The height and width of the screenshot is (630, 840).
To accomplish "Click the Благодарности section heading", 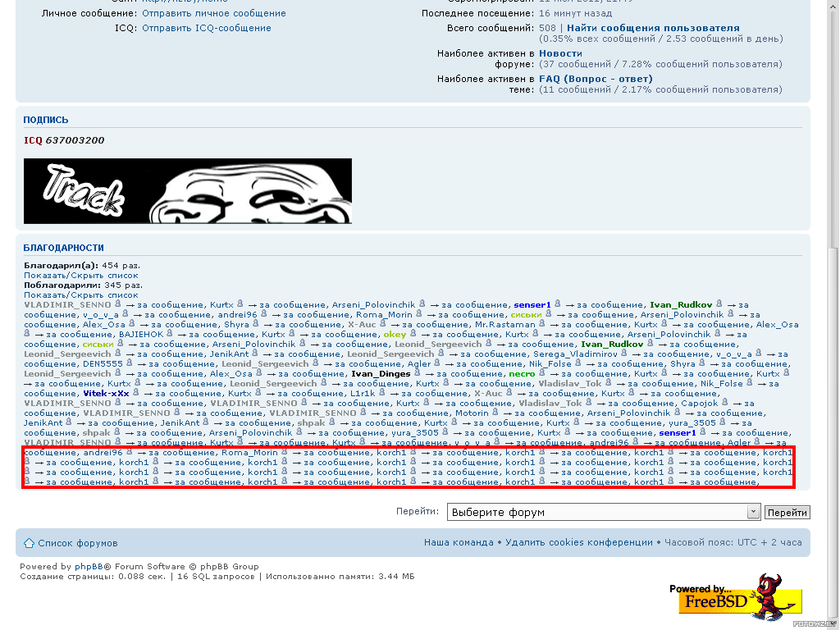I will pos(63,248).
